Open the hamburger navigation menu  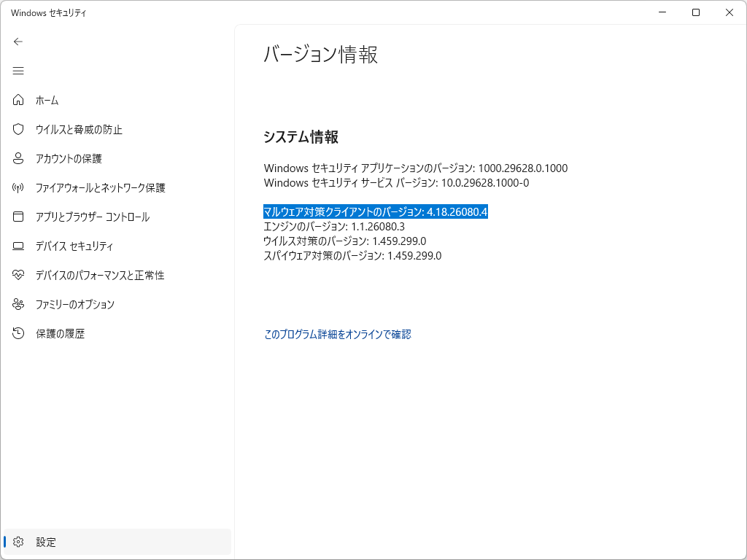coord(18,71)
